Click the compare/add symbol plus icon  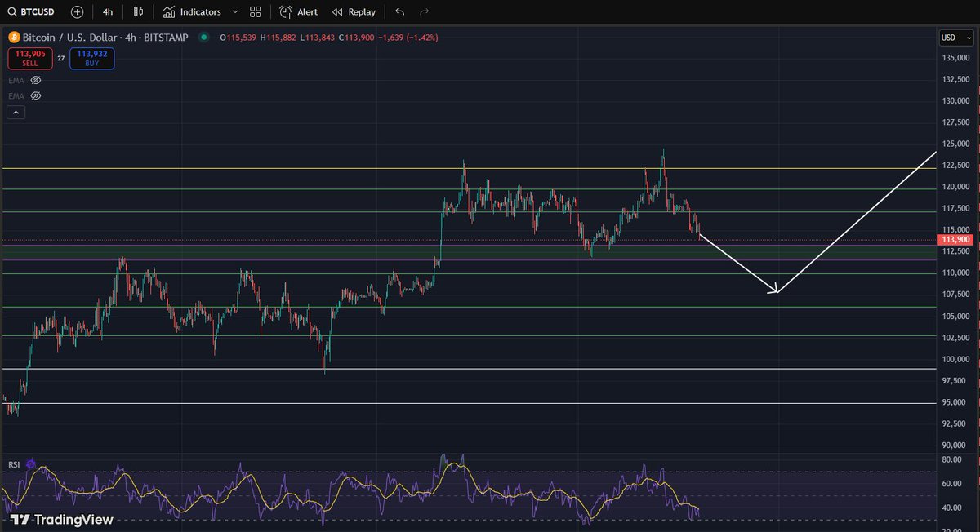(x=76, y=11)
